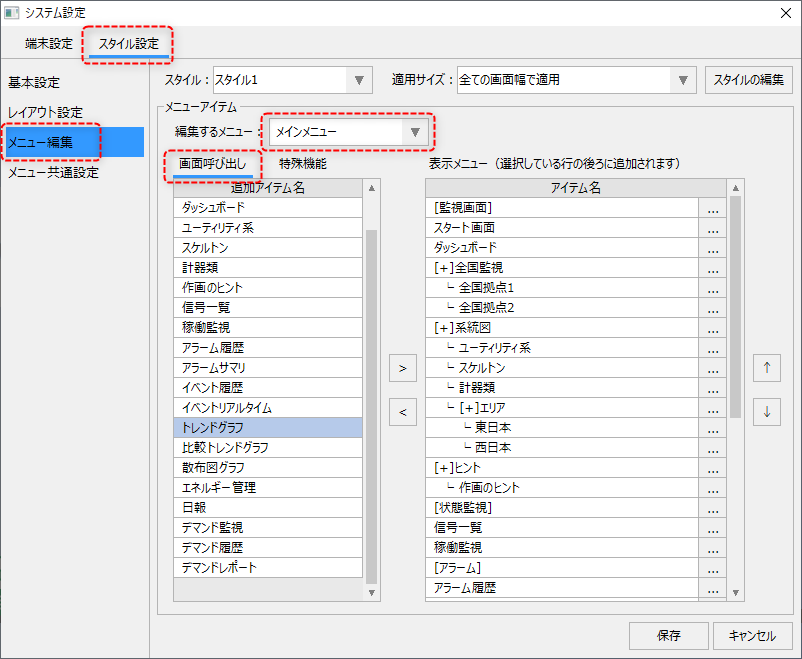Expand the 編集するメニュー combo box

[x=415, y=132]
